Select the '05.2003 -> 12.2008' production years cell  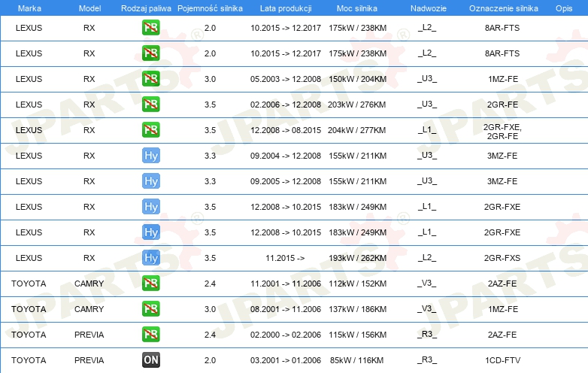[286, 79]
